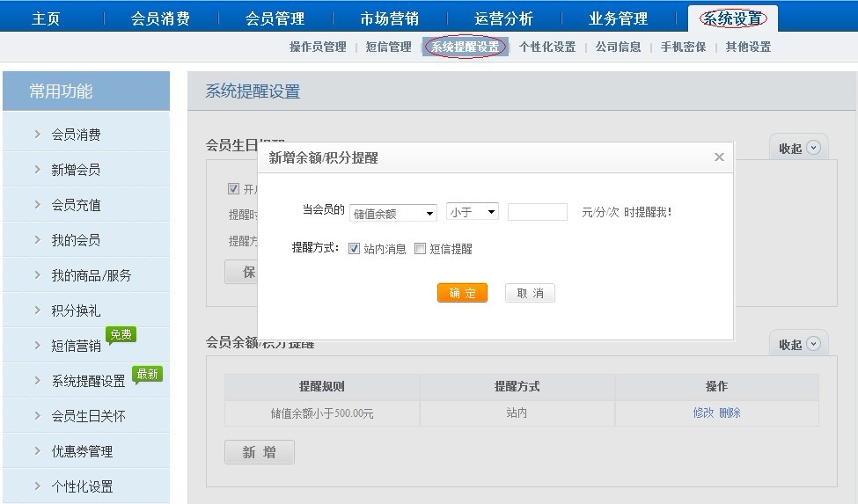Click the 最新 badge beside 系统提醒设置
Screen dimensions: 858x504
[x=147, y=374]
